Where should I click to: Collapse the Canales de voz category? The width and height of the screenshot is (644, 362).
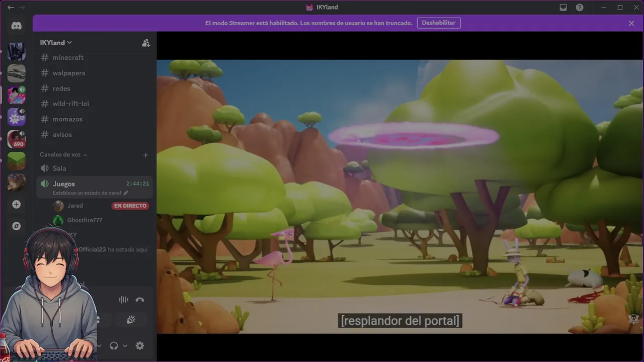[x=63, y=155]
